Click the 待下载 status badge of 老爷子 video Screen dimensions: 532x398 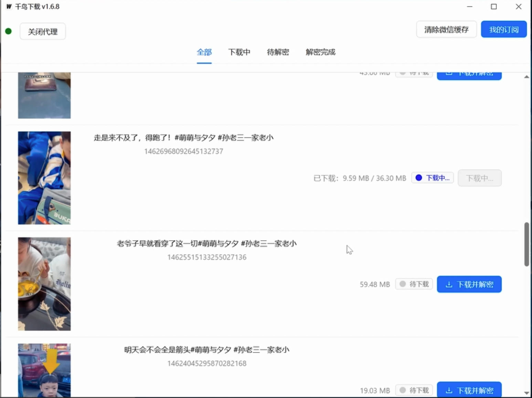[x=414, y=284]
